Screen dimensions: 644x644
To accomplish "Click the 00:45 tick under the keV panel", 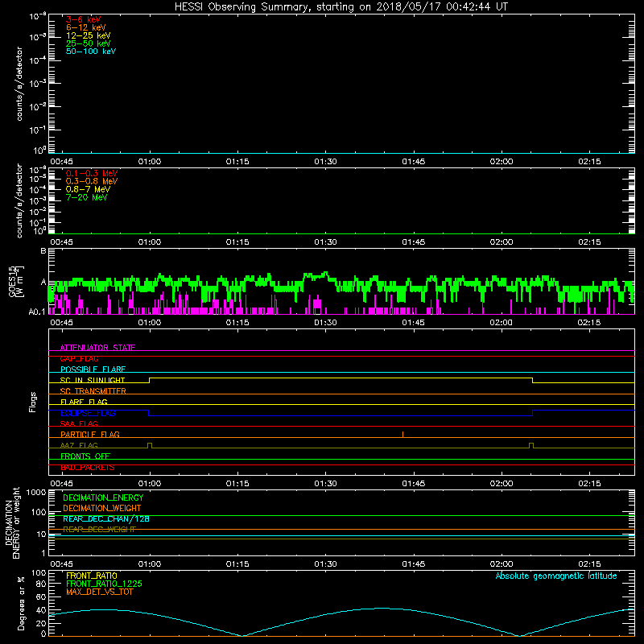I will point(61,162).
